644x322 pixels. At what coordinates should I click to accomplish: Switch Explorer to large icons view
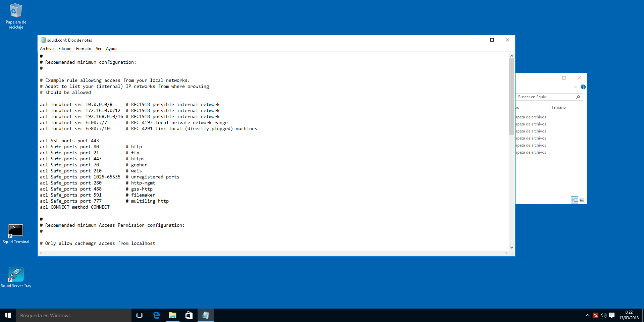(x=582, y=200)
